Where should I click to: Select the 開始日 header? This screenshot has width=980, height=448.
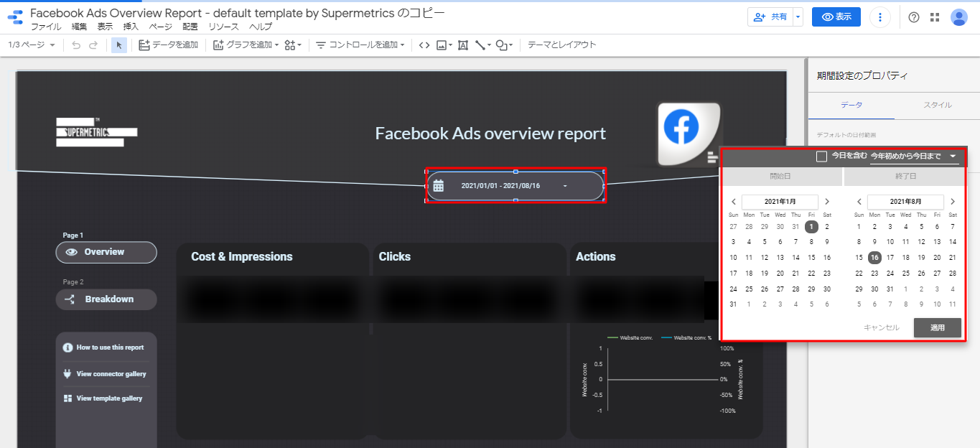click(x=782, y=176)
